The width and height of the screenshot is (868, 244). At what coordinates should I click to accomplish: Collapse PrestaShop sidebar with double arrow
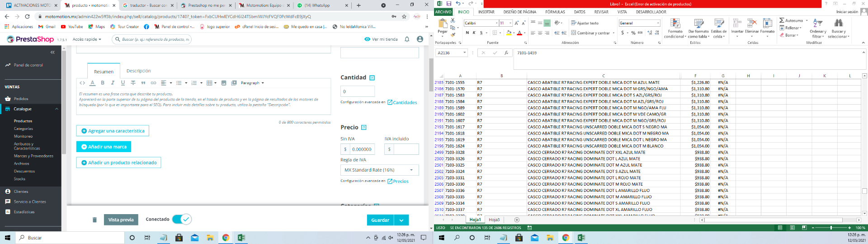[52, 53]
